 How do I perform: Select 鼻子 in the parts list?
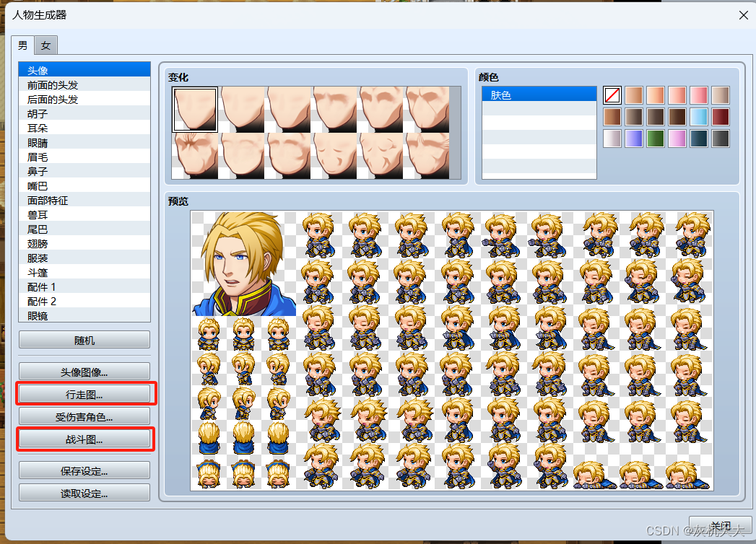click(84, 172)
